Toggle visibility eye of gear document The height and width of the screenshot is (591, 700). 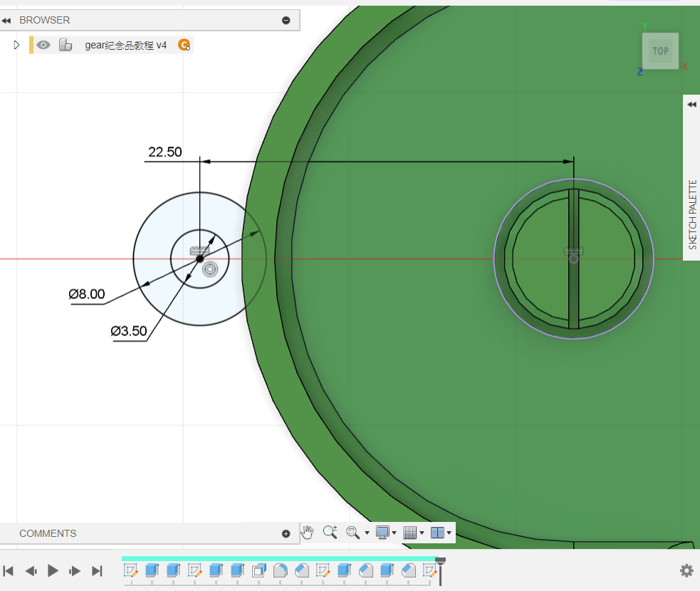[x=44, y=45]
